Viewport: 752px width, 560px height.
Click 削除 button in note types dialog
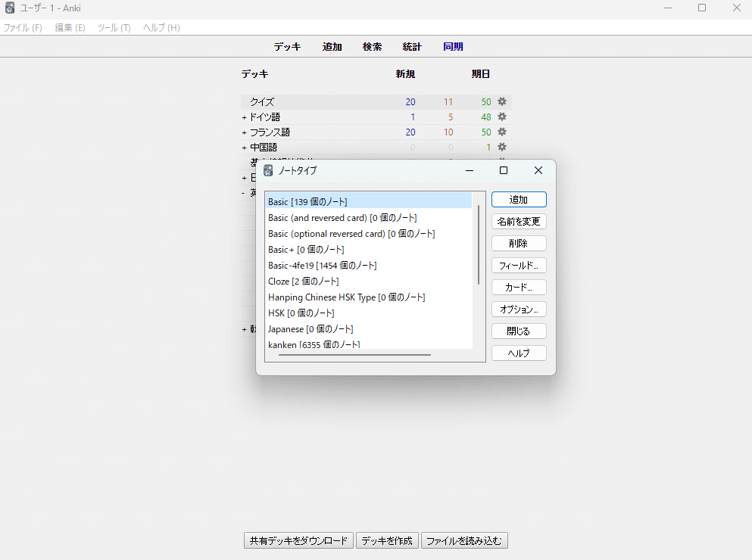519,244
